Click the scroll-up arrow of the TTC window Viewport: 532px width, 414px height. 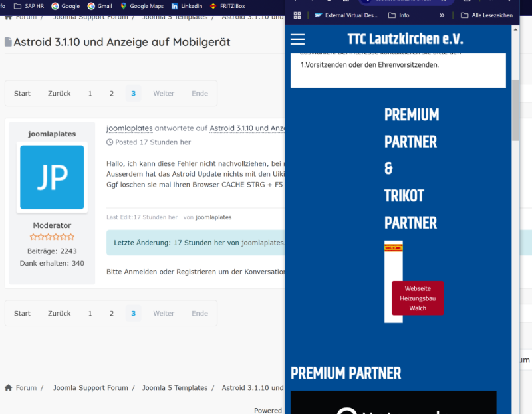point(515,29)
